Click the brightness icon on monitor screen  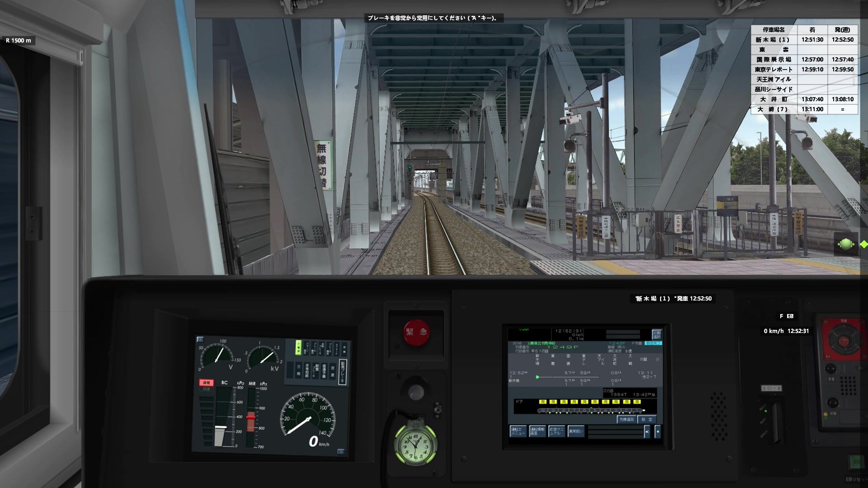(x=657, y=432)
